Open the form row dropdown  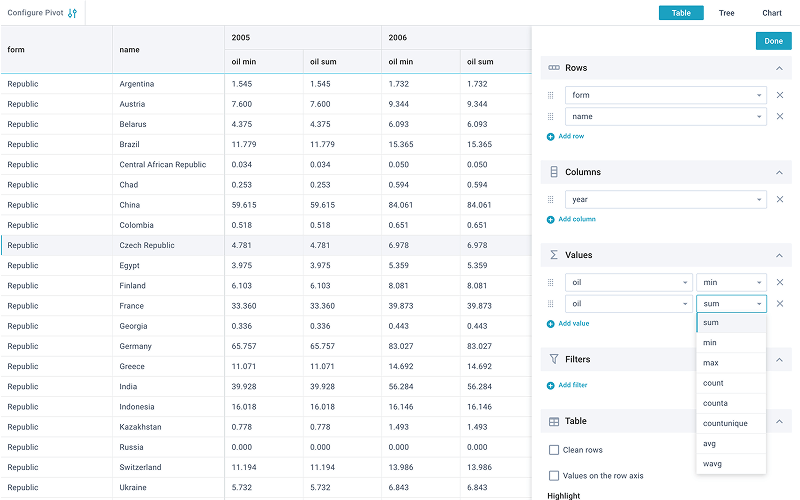click(665, 95)
